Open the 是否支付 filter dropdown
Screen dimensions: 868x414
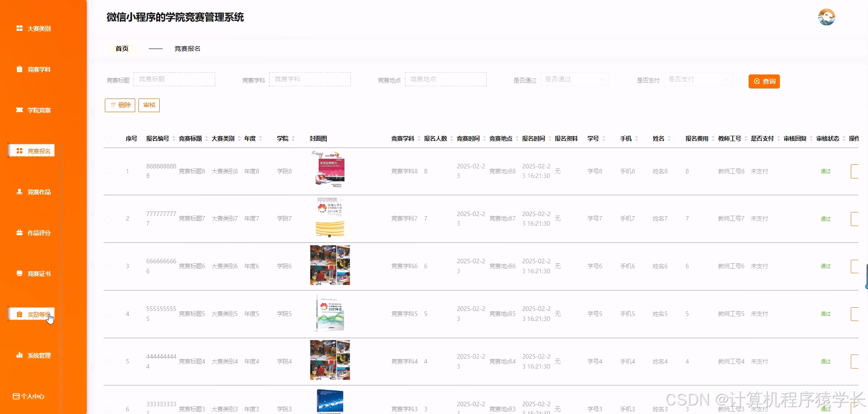point(698,79)
